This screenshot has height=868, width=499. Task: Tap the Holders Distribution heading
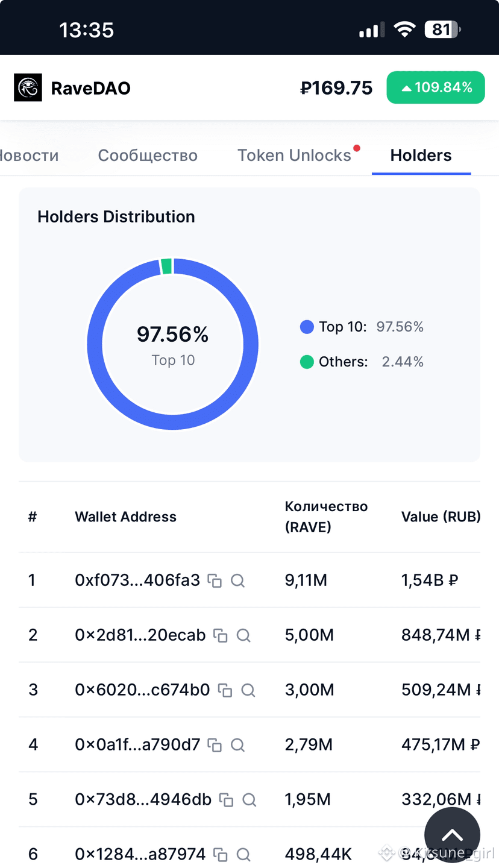point(116,217)
